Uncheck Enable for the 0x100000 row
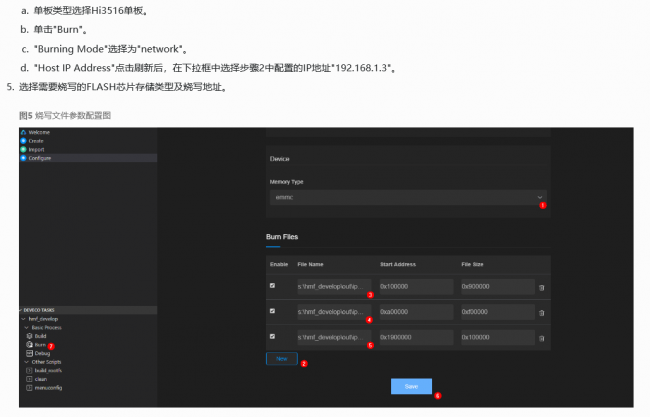This screenshot has height=417, width=650. click(272, 286)
